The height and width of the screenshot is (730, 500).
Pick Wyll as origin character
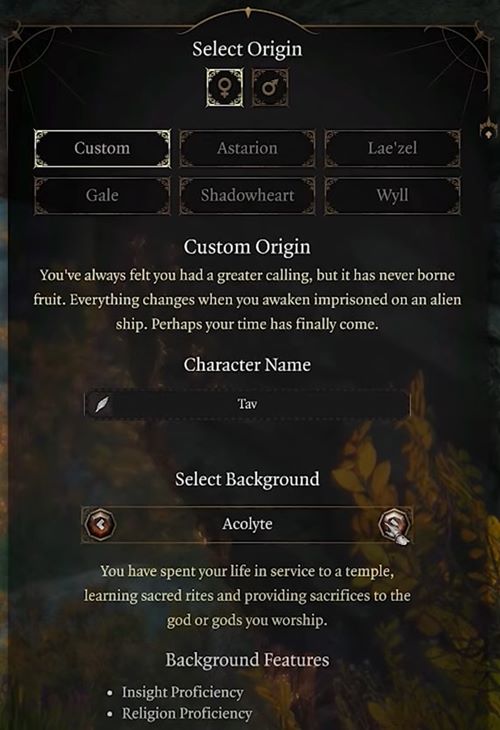coord(392,196)
